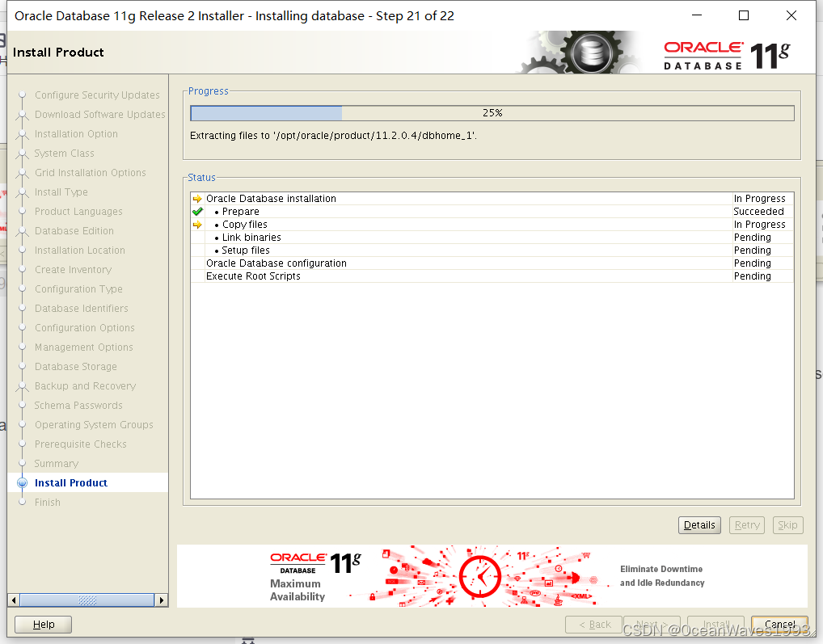The height and width of the screenshot is (644, 823).
Task: Select the Operating System Groups step
Action: click(94, 425)
